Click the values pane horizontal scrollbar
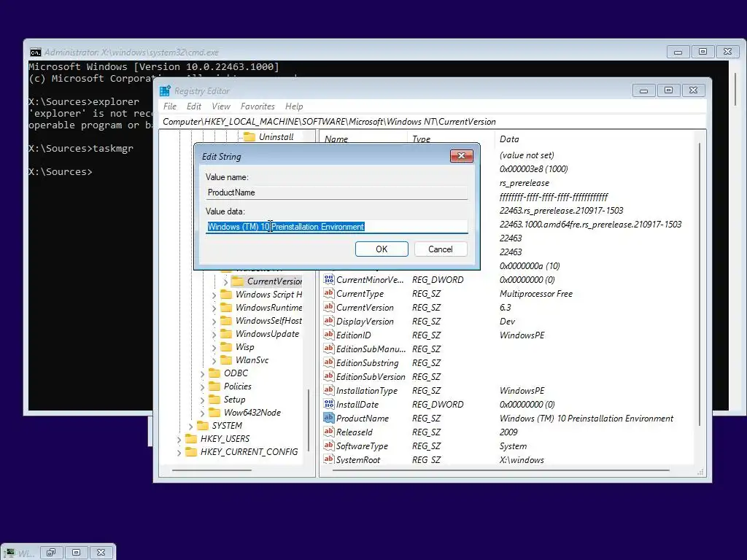 (x=500, y=471)
